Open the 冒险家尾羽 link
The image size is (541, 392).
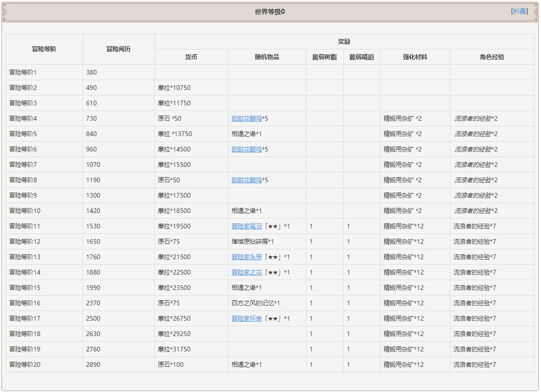246,226
